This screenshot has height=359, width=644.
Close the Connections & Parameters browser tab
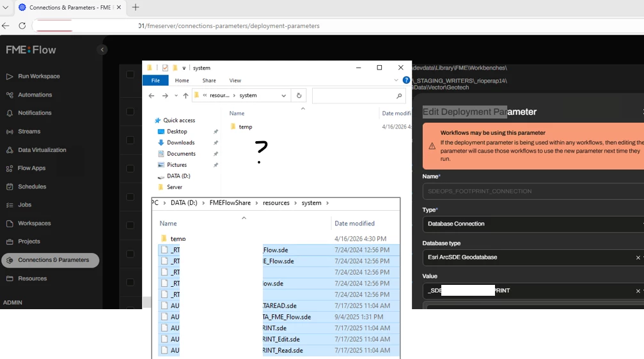[x=119, y=7]
